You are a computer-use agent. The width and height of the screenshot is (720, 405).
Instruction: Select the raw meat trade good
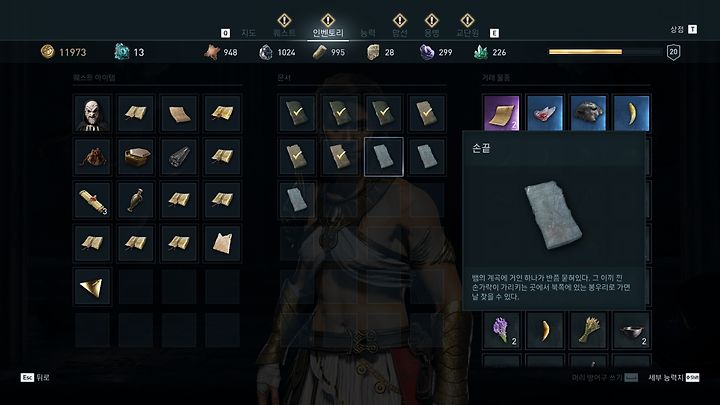pyautogui.click(x=545, y=113)
